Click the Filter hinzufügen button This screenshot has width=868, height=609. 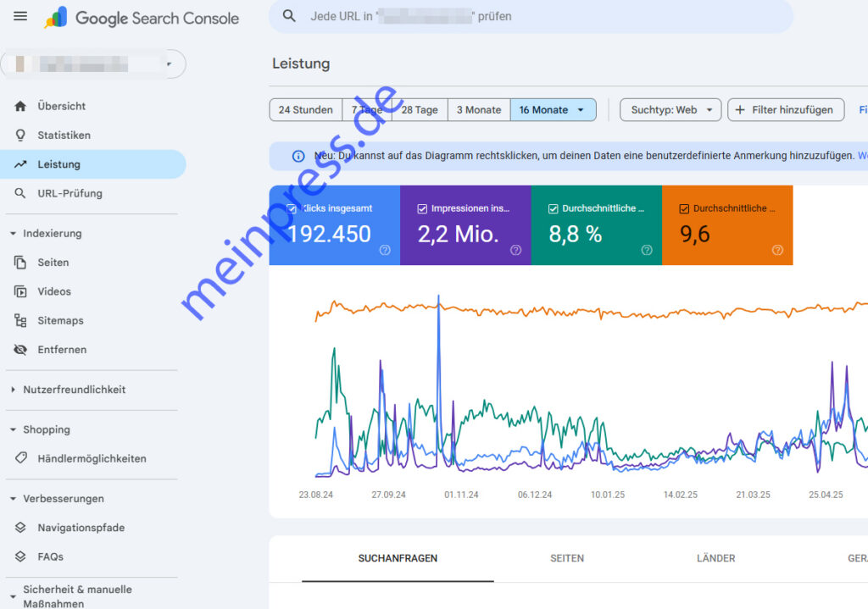785,109
